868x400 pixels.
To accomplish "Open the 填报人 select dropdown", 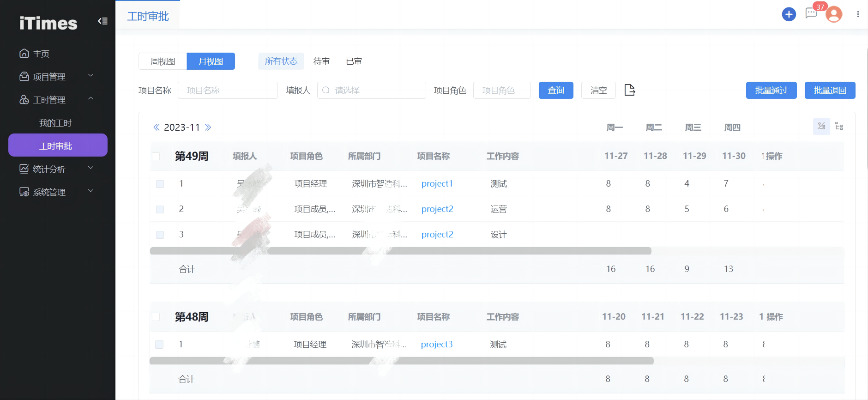I will coord(371,91).
